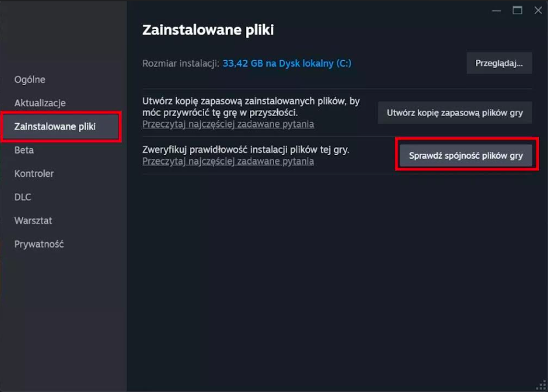Click the corner resize grip icon
The height and width of the screenshot is (392, 548).
click(x=542, y=386)
